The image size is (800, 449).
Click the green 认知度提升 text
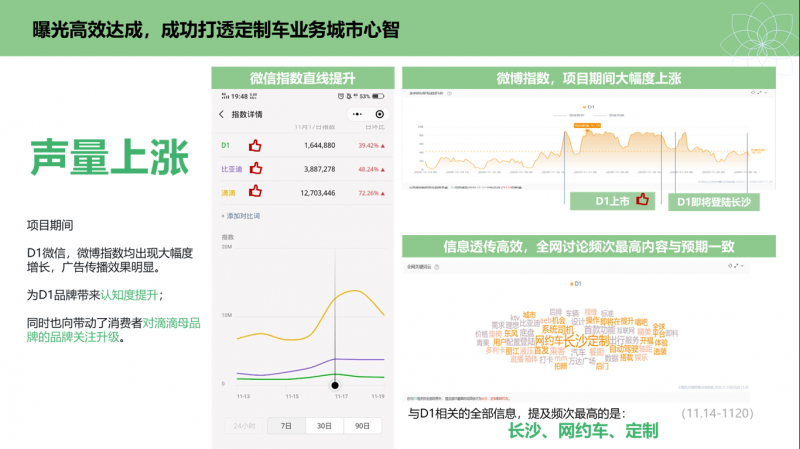click(129, 295)
